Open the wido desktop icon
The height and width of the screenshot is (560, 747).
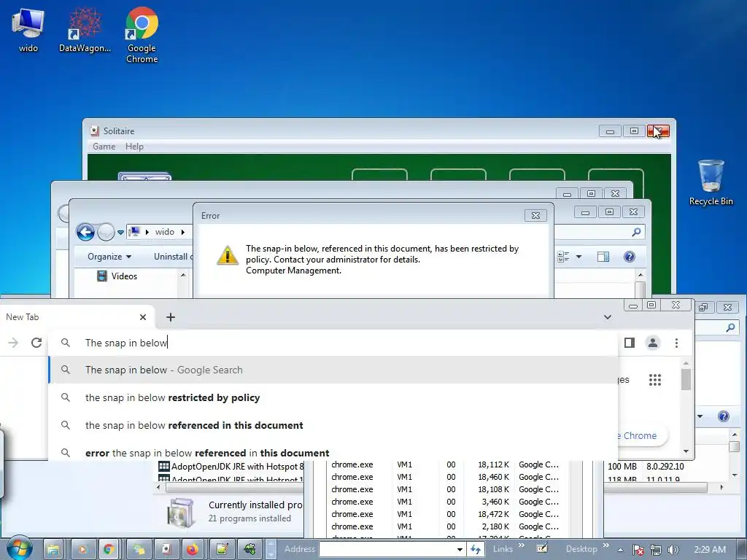[x=28, y=29]
